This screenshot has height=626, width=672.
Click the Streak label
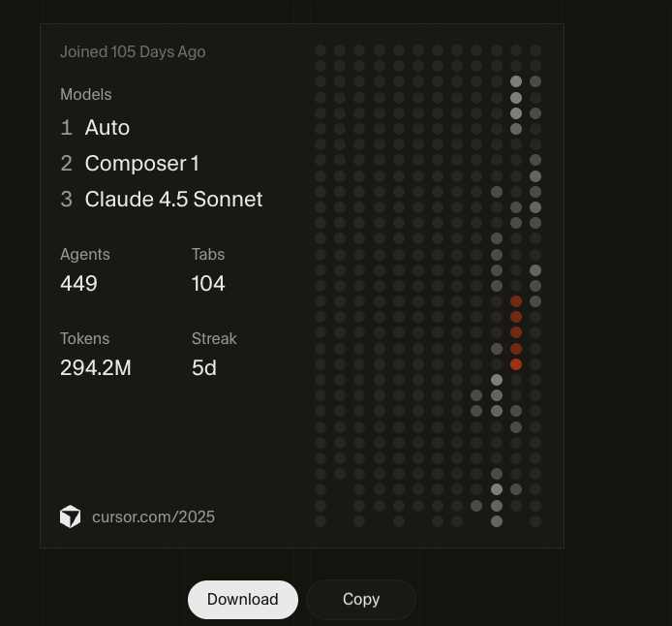click(x=214, y=339)
